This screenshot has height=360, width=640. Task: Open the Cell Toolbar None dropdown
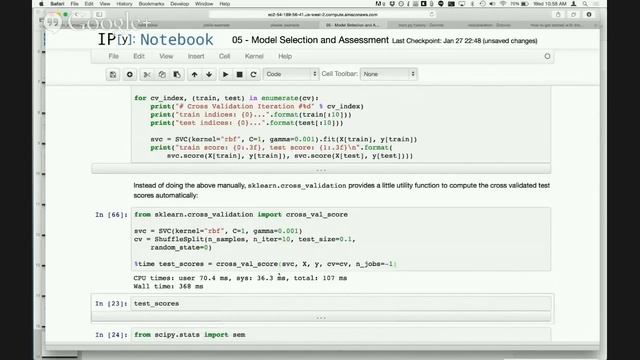tap(388, 74)
